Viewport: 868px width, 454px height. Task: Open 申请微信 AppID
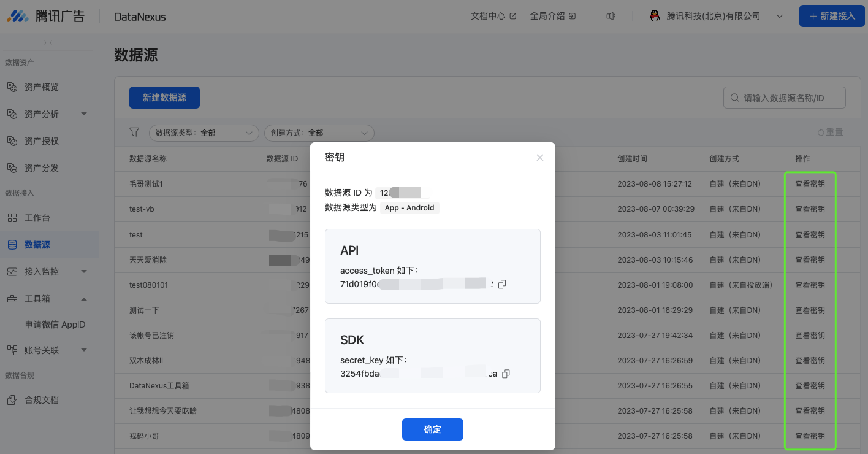tap(55, 325)
